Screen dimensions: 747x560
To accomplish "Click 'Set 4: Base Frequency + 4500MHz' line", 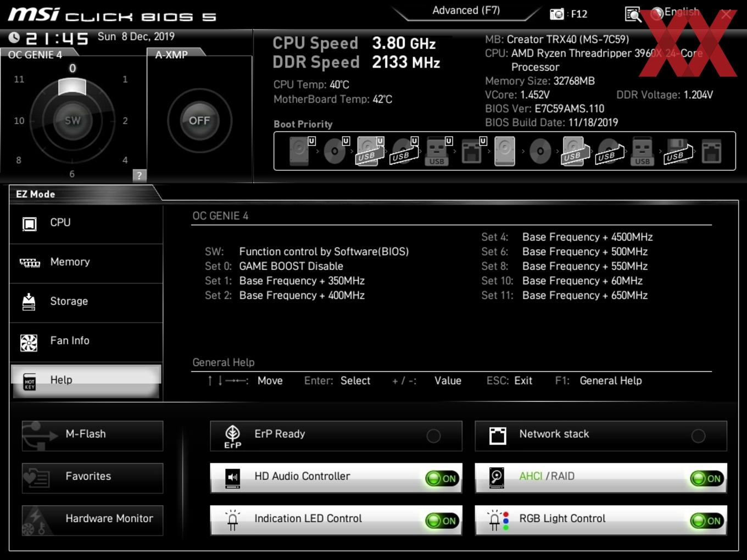I will point(567,237).
